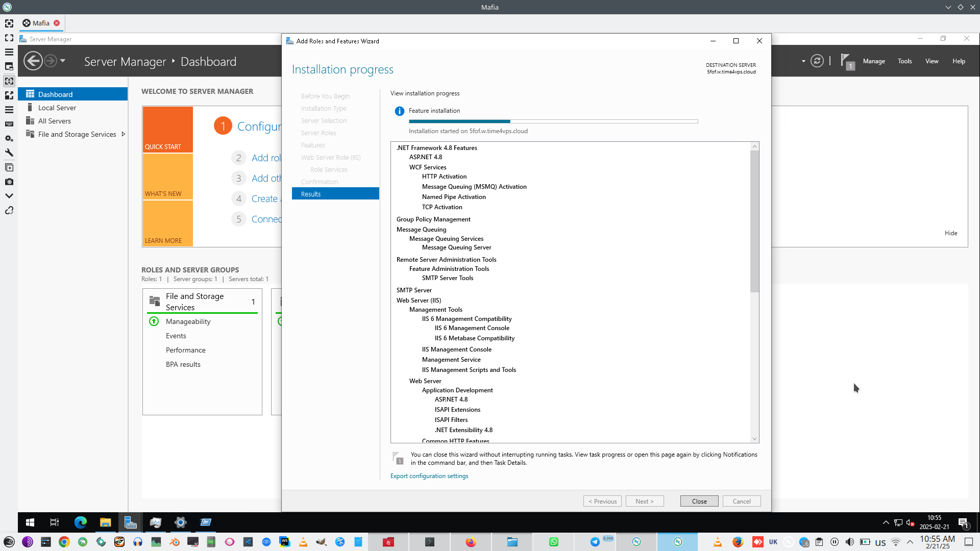
Task: Open the navigation history dropdown arrow
Action: (63, 61)
